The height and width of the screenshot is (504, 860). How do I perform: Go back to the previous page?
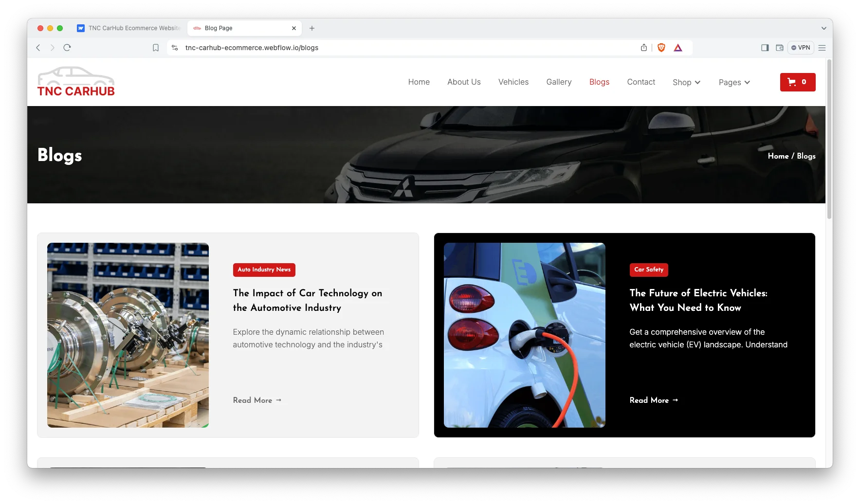coord(38,48)
